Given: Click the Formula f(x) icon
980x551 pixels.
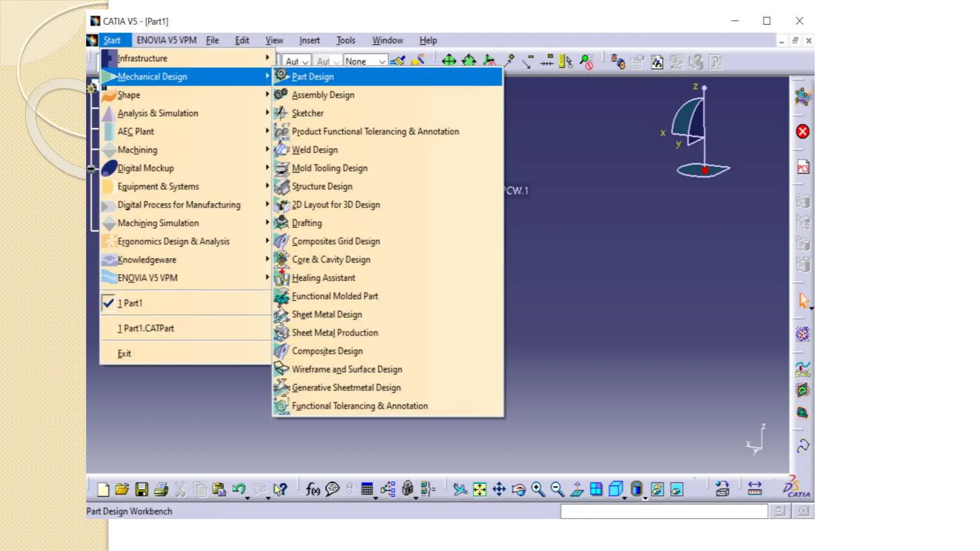Looking at the screenshot, I should (x=312, y=489).
